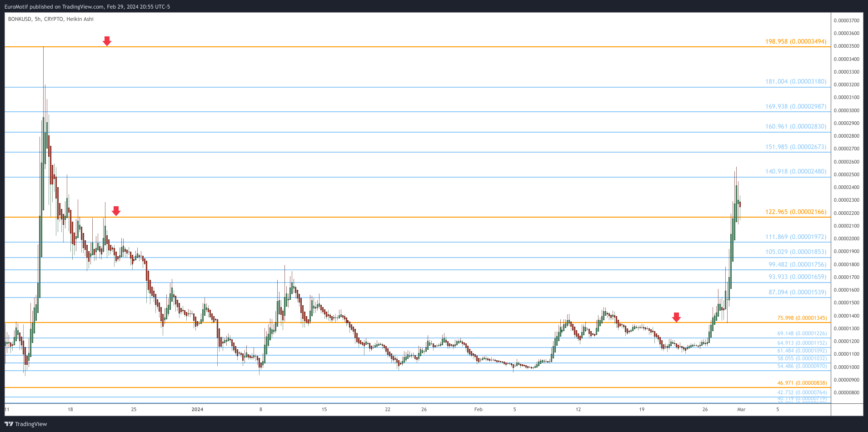This screenshot has width=868, height=432.
Task: Click date 25 on the time axis
Action: (x=134, y=409)
